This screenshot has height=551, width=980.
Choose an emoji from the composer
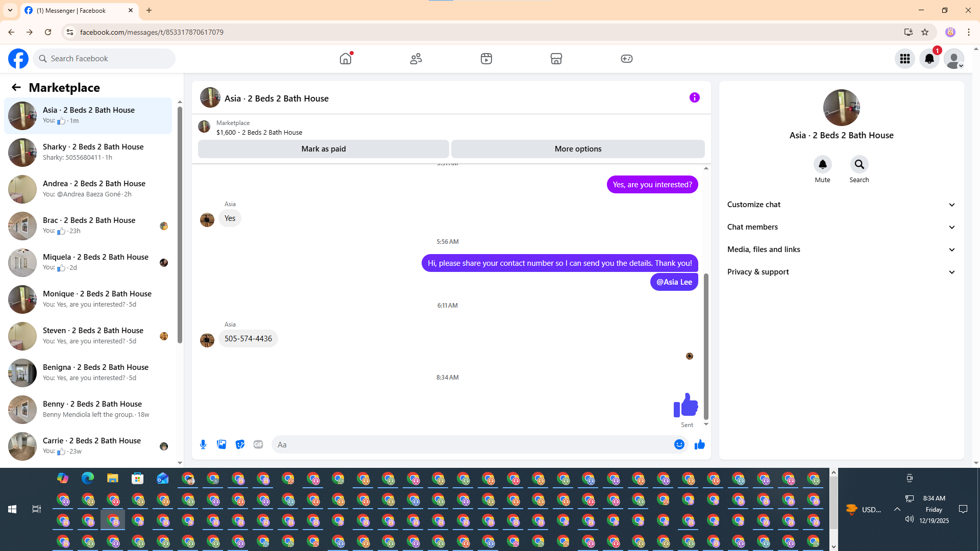(679, 444)
